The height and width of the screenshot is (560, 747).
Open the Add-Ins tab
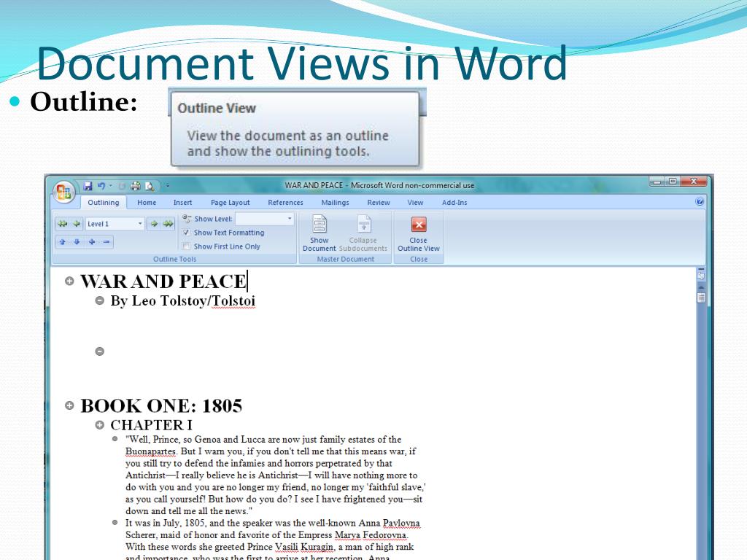coord(454,203)
